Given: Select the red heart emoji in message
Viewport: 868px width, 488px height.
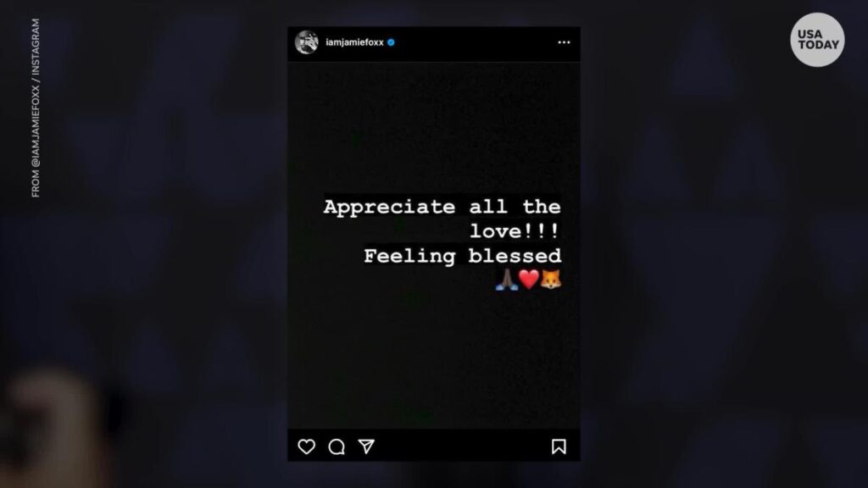Looking at the screenshot, I should 529,280.
